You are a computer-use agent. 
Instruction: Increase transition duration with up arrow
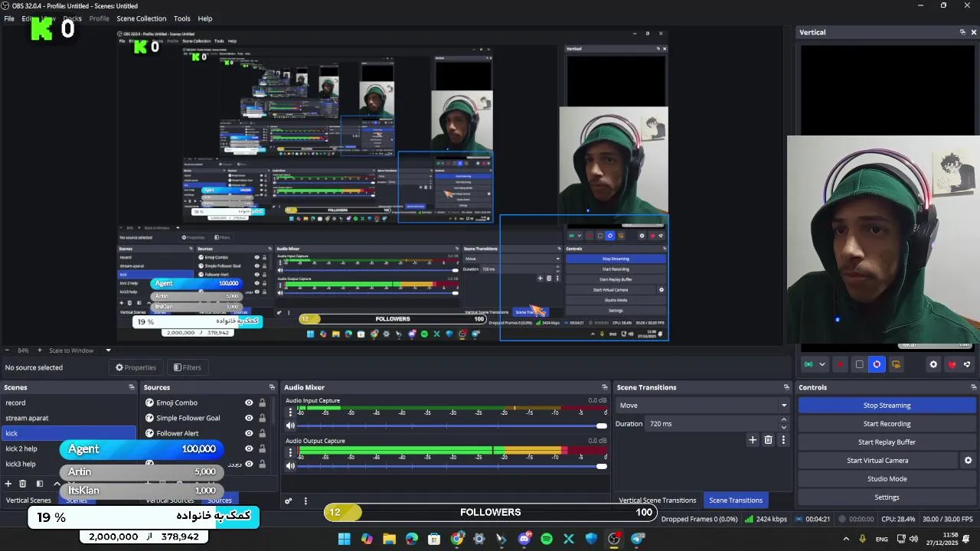[783, 420]
